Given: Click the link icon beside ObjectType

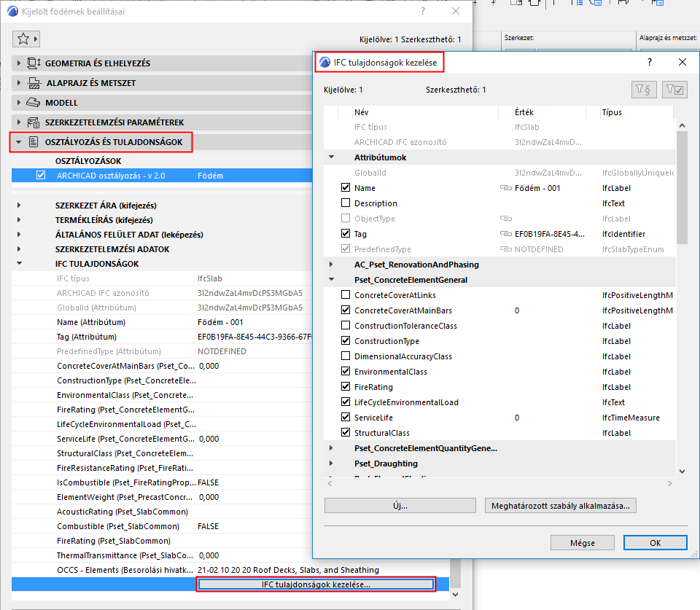Looking at the screenshot, I should 505,219.
